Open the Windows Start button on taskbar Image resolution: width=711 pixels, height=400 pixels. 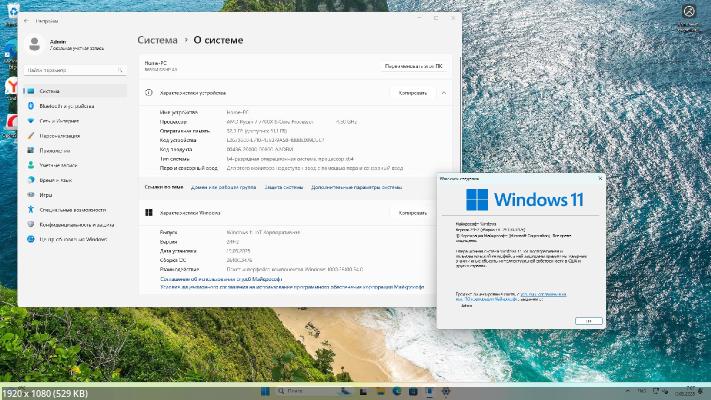265,391
